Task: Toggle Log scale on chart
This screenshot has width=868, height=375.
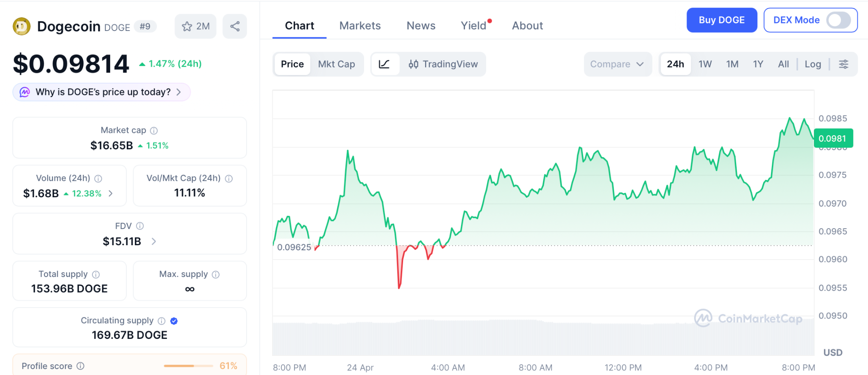Action: tap(812, 64)
